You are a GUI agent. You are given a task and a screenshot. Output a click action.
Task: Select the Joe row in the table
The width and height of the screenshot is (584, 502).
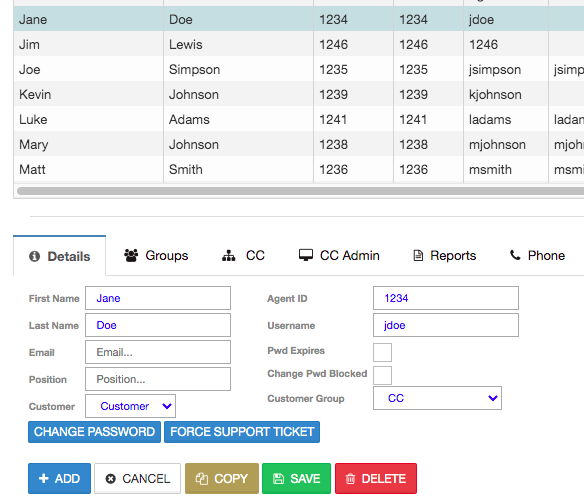coord(299,69)
